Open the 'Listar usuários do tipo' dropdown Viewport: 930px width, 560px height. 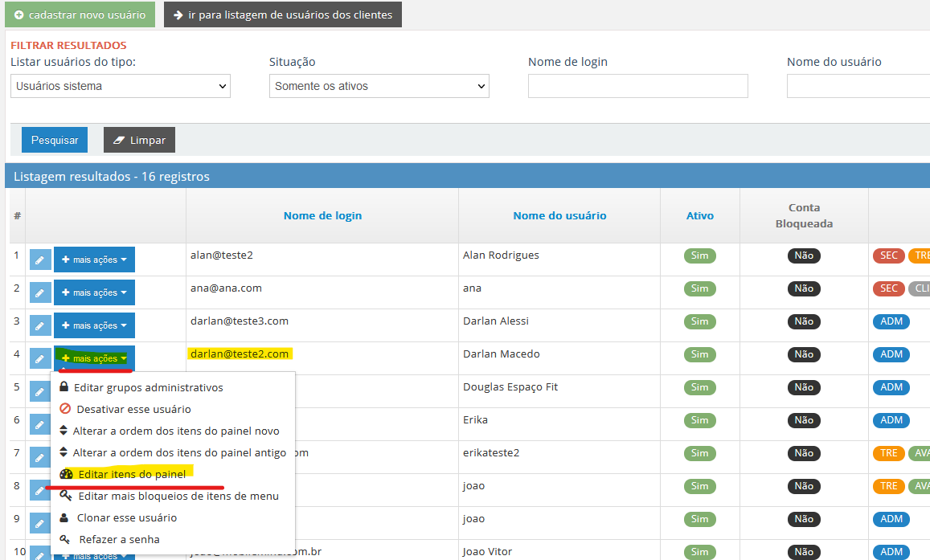(x=121, y=86)
